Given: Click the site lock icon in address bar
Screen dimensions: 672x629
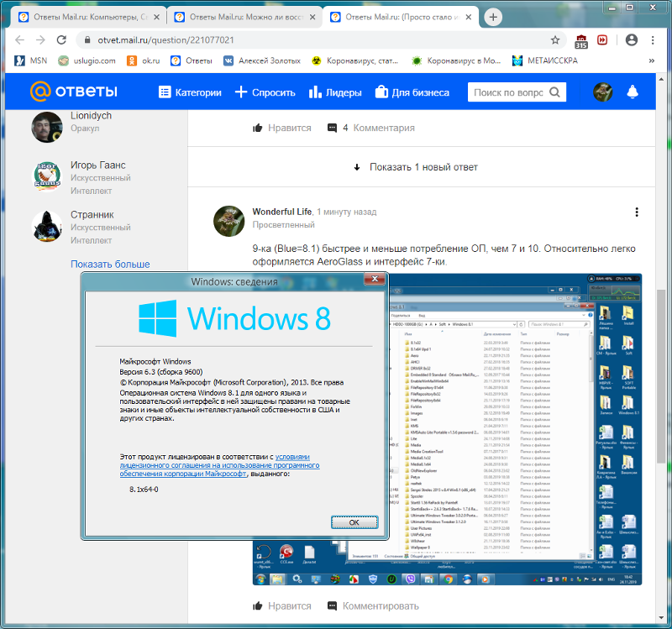Looking at the screenshot, I should coord(87,39).
